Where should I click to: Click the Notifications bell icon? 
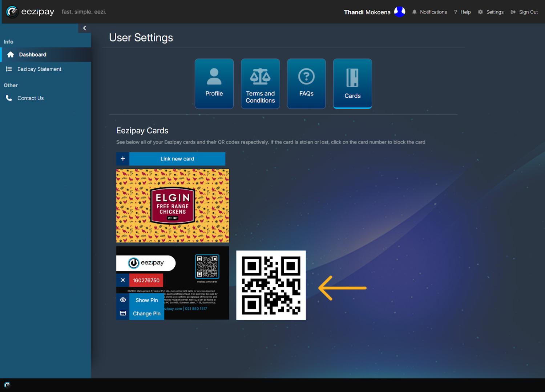click(414, 12)
